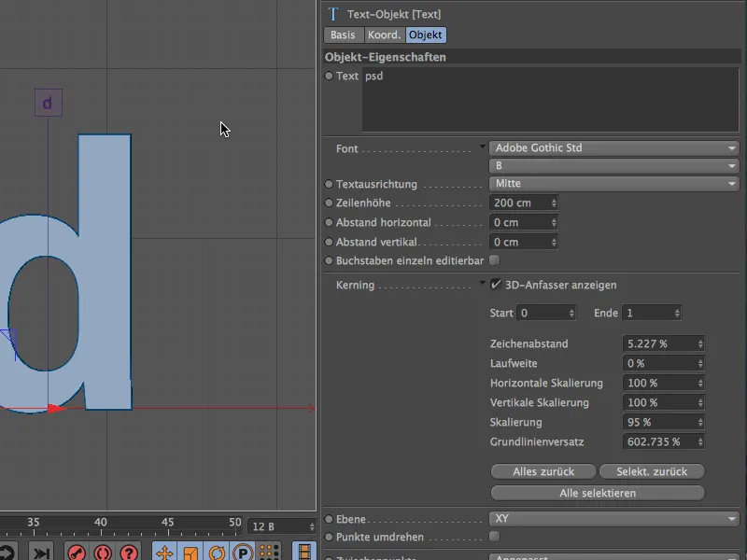The image size is (747, 560).
Task: Click into the Text input area
Action: 551,100
